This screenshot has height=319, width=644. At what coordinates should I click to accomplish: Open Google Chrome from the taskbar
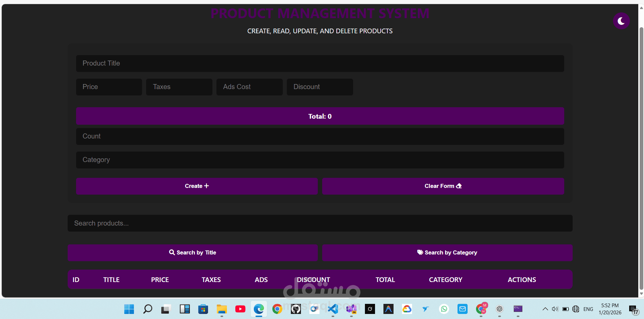tap(277, 309)
